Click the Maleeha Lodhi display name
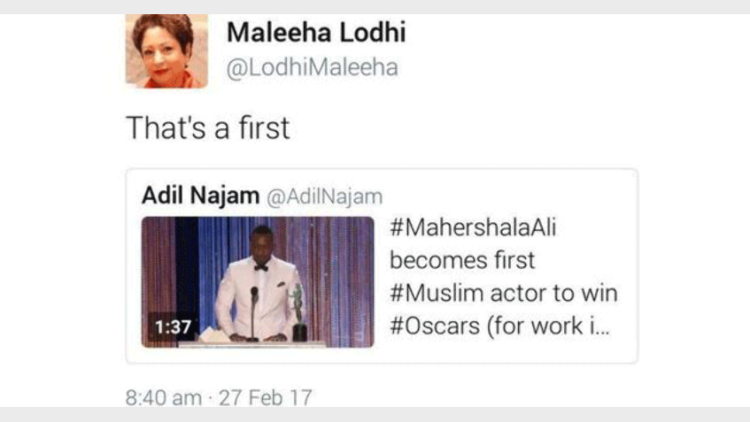The width and height of the screenshot is (750, 422). pos(316,32)
